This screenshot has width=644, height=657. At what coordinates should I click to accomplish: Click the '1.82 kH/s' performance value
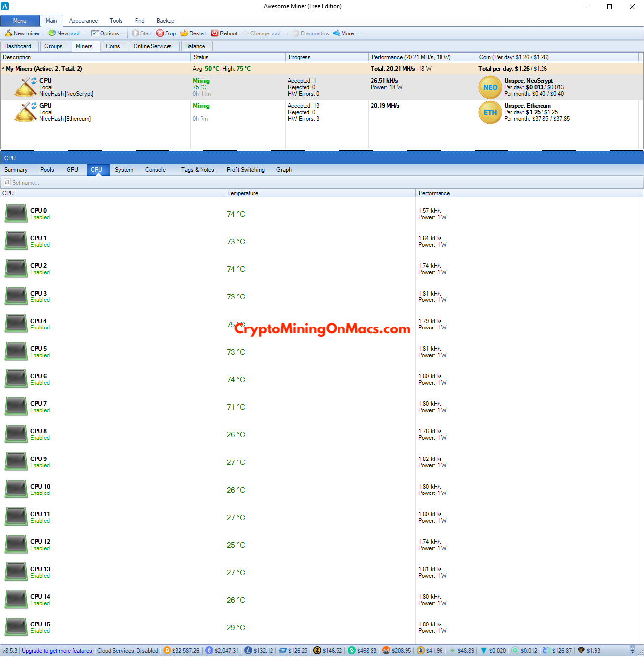point(430,459)
